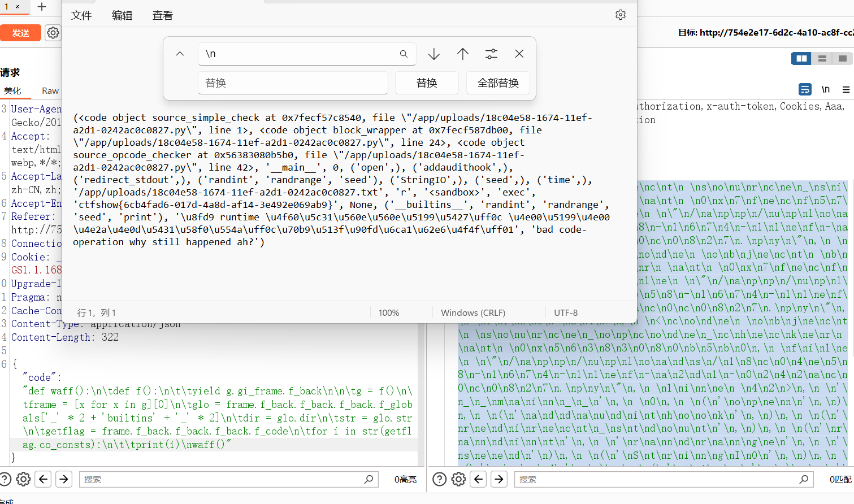The width and height of the screenshot is (854, 504).
Task: Open Burp request settings gear beside 发送
Action: point(53,33)
